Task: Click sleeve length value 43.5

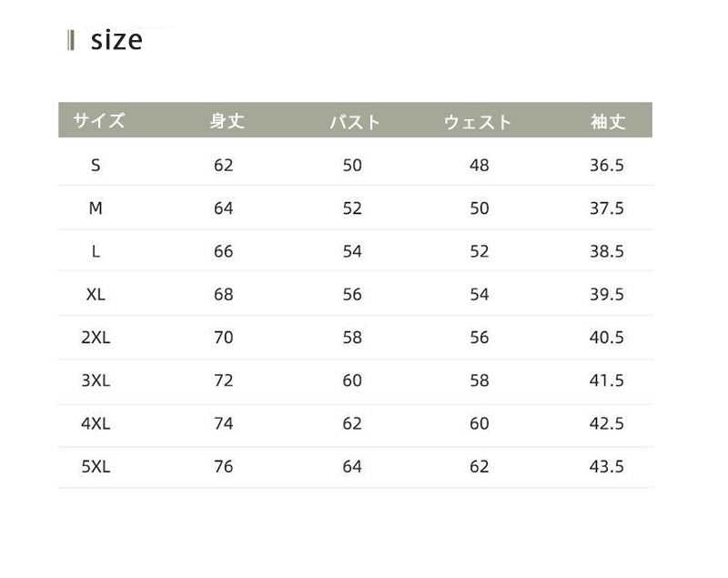Action: coord(606,467)
